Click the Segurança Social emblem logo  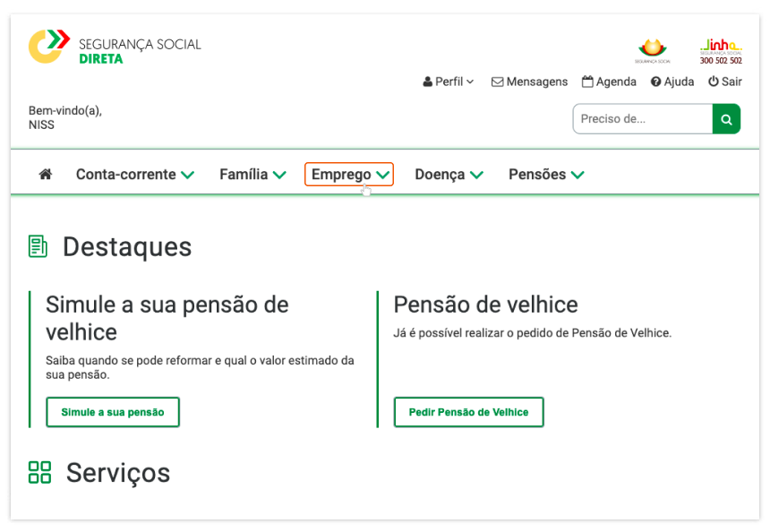pos(653,50)
